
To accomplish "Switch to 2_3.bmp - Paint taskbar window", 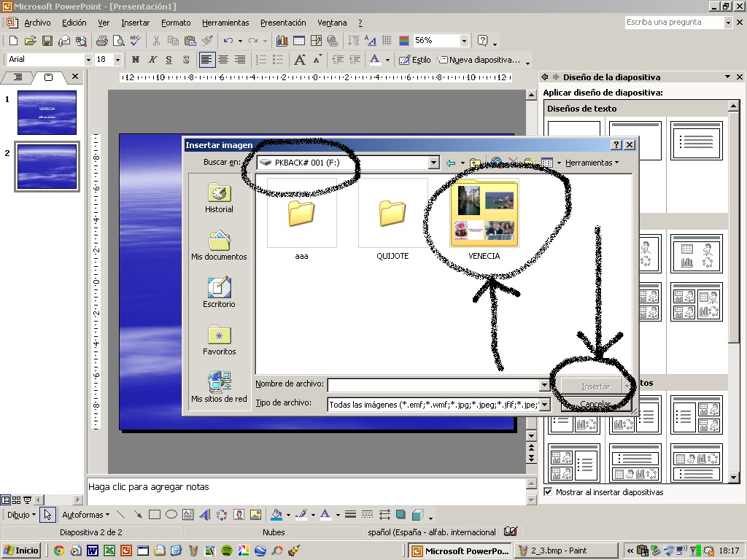I will point(567,551).
